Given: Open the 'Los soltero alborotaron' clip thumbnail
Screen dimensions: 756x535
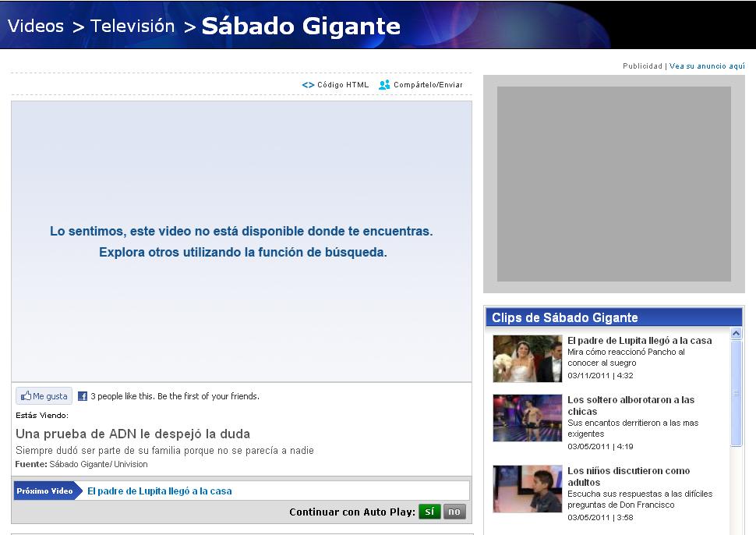Looking at the screenshot, I should pyautogui.click(x=528, y=418).
